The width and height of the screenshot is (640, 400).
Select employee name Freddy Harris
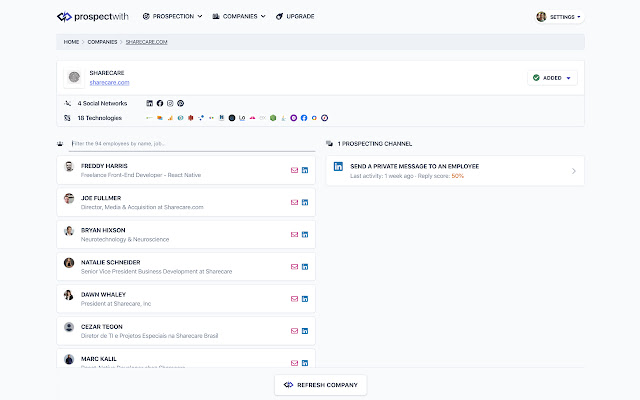[104, 166]
